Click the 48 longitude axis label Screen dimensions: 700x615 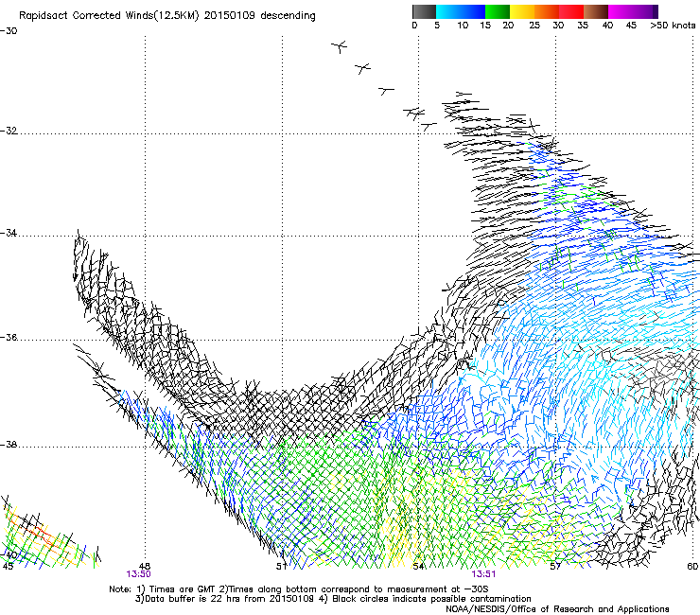click(x=145, y=567)
